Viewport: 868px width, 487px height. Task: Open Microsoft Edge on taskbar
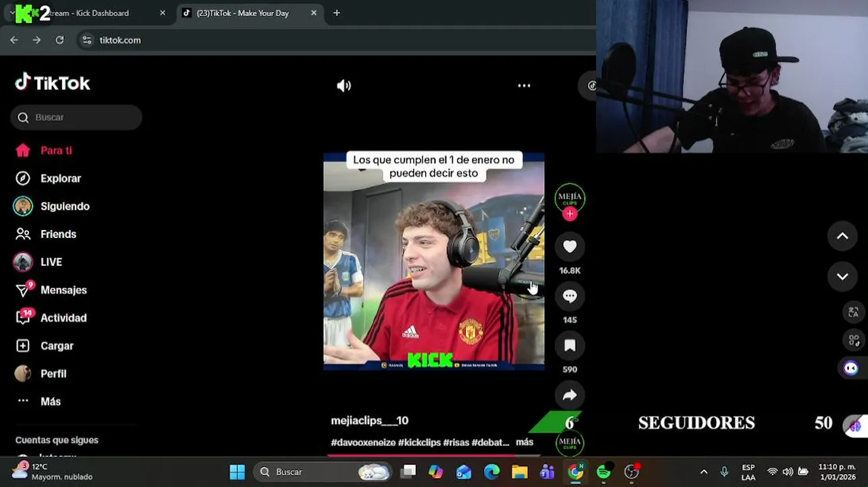click(x=491, y=472)
